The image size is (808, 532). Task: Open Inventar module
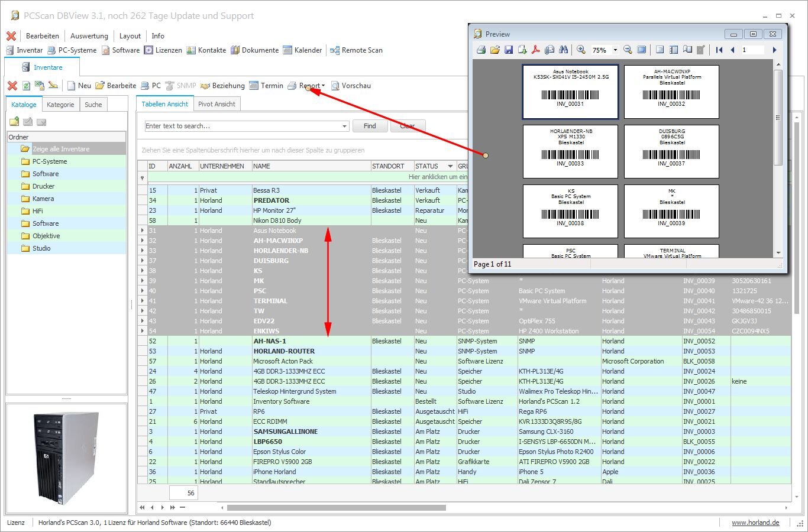tap(24, 50)
